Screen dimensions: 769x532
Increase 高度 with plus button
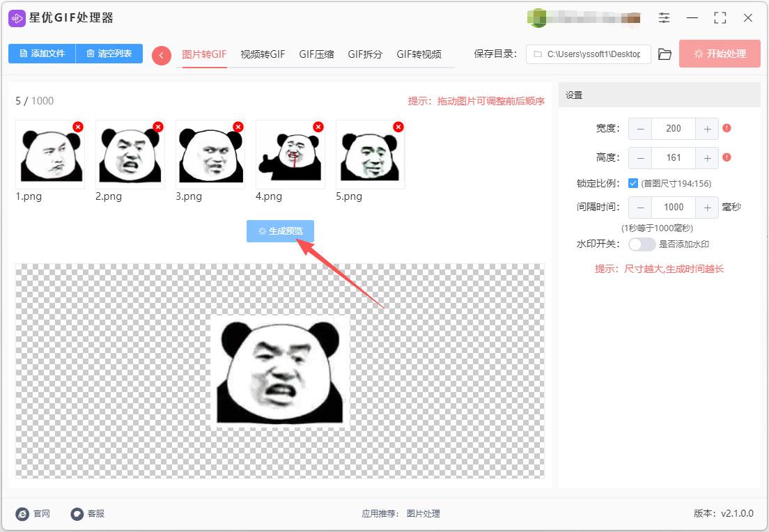[x=707, y=158]
